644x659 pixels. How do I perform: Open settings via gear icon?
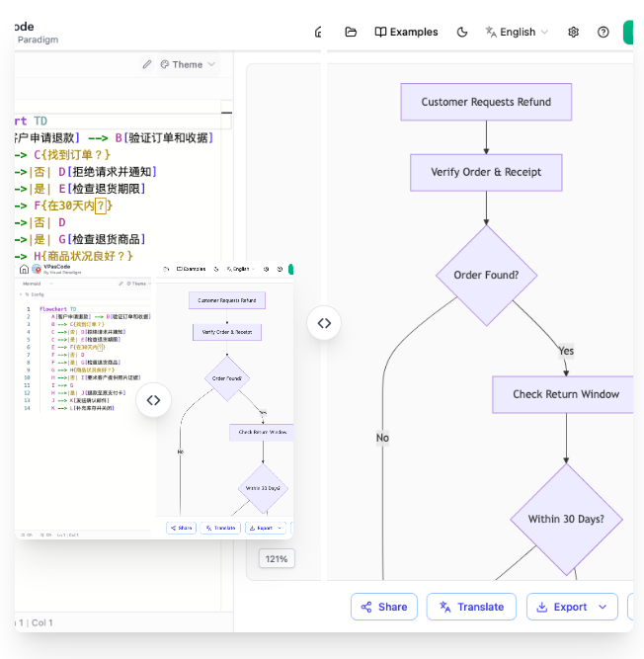(574, 32)
